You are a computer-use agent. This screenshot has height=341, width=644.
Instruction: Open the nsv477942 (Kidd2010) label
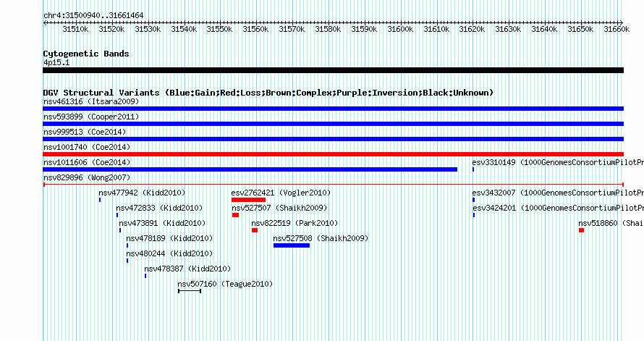point(142,193)
